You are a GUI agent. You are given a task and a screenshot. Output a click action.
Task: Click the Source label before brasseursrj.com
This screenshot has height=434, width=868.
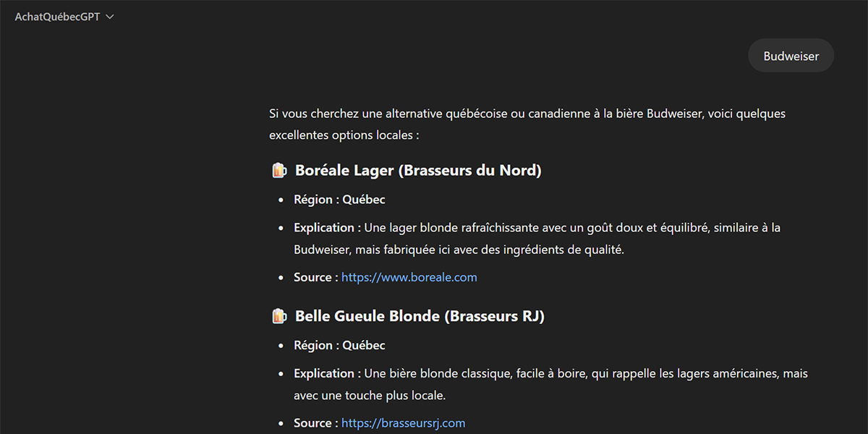coord(315,423)
